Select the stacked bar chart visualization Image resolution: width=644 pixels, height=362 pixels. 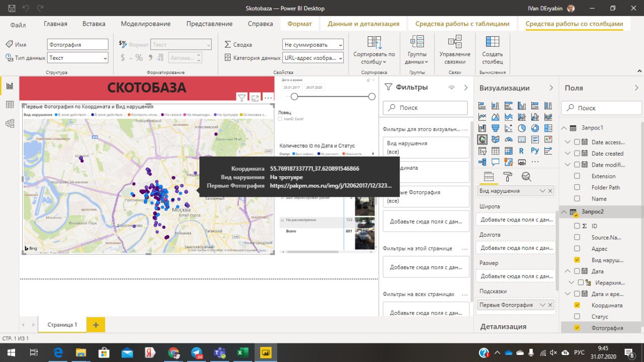click(x=482, y=106)
